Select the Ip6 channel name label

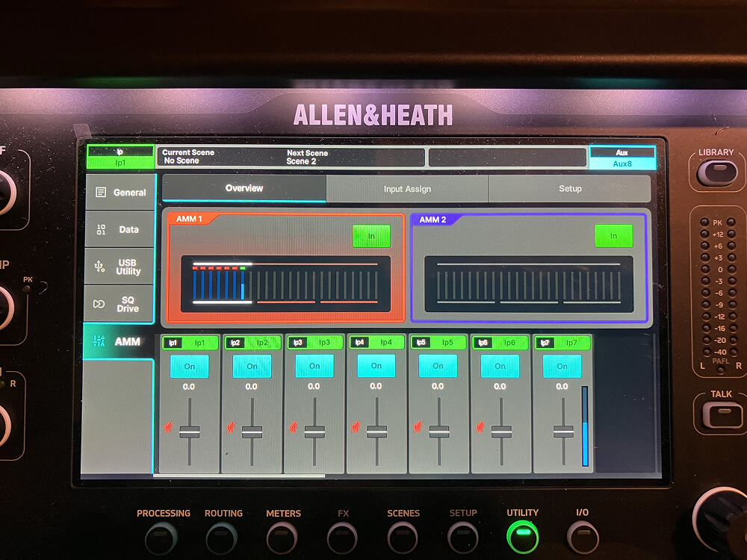pyautogui.click(x=500, y=343)
